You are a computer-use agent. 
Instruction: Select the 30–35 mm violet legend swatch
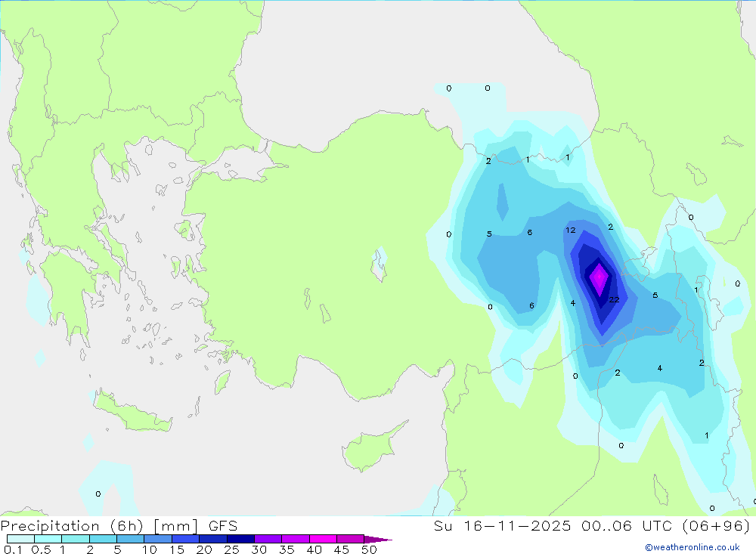pyautogui.click(x=268, y=539)
